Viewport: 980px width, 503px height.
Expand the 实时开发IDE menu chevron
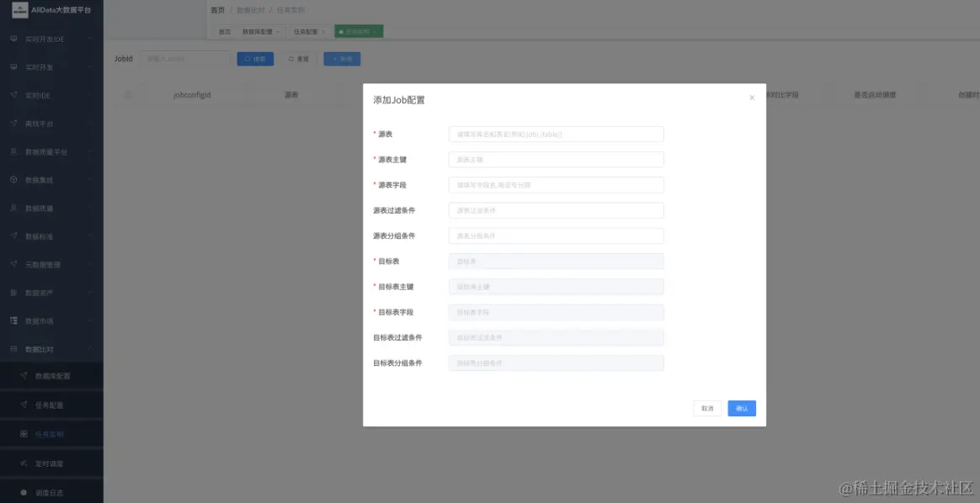(91, 39)
